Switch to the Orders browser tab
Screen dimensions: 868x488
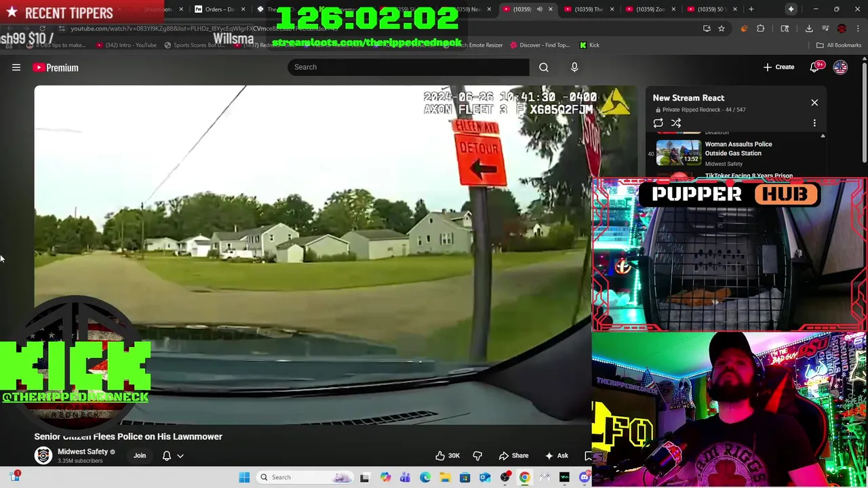tap(219, 9)
